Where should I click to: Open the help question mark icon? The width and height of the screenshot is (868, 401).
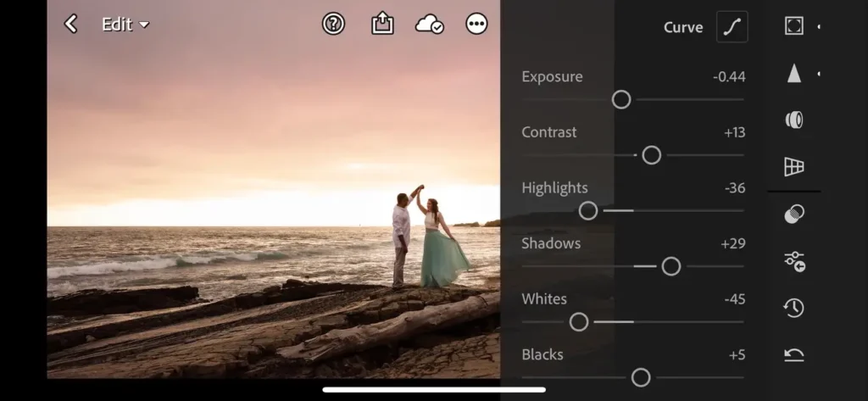(333, 24)
